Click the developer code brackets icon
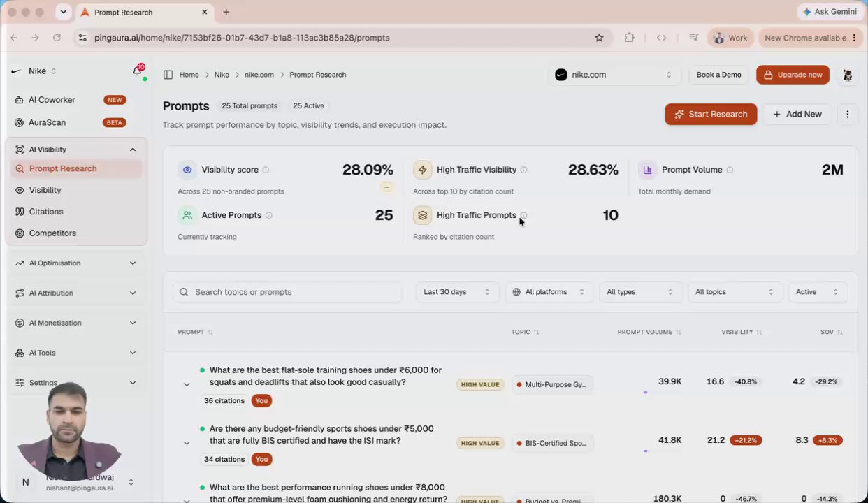Viewport: 868px width, 503px height. tap(661, 38)
